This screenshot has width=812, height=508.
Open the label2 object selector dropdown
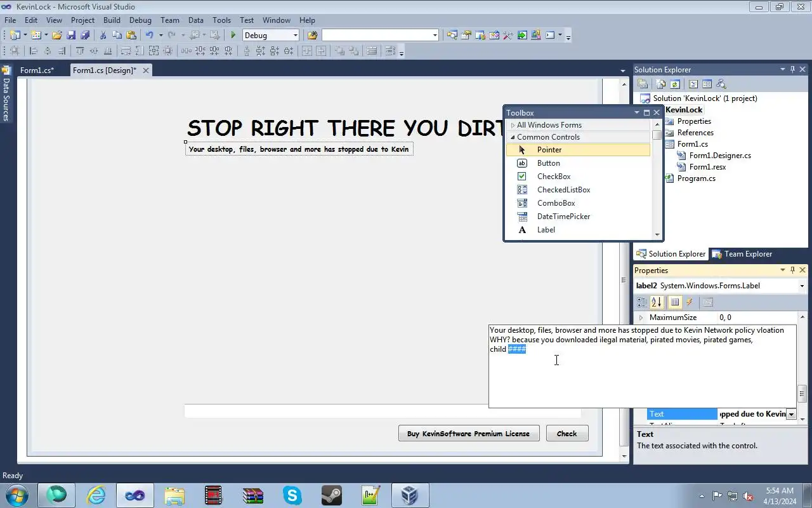pos(802,286)
